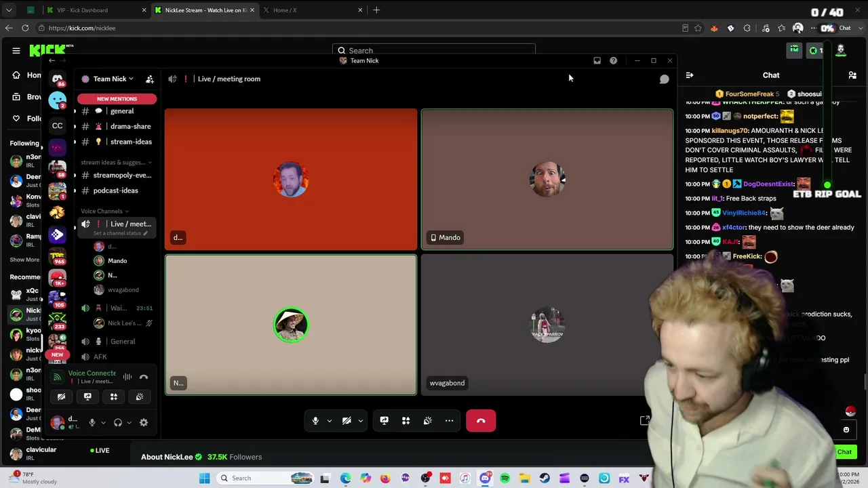Disconnect from call with red hang-up button

coord(481,421)
